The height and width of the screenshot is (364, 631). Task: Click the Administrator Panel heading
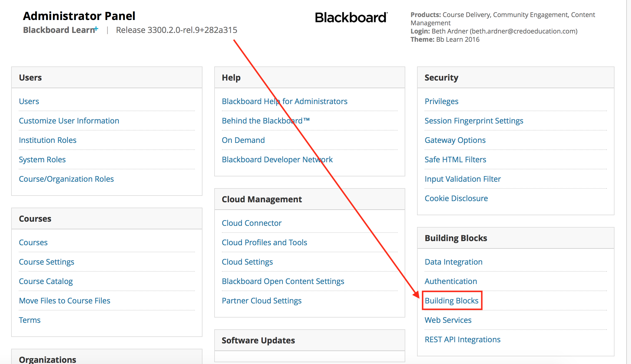pos(79,16)
